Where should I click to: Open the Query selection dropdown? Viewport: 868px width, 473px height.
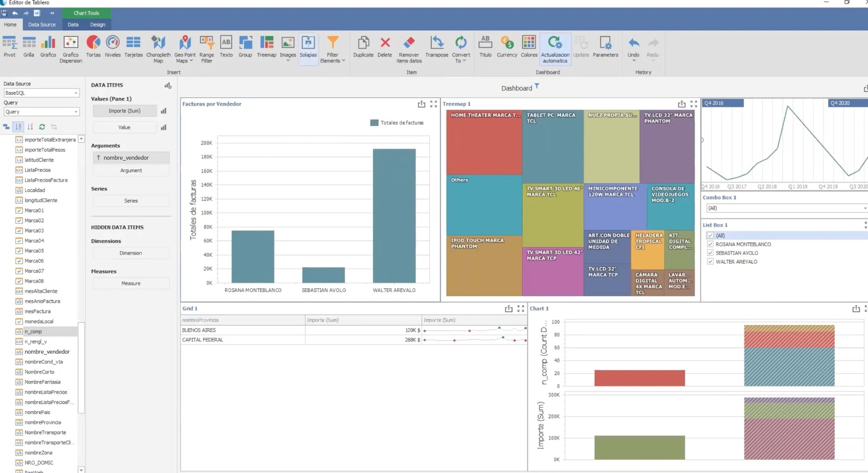coord(76,112)
